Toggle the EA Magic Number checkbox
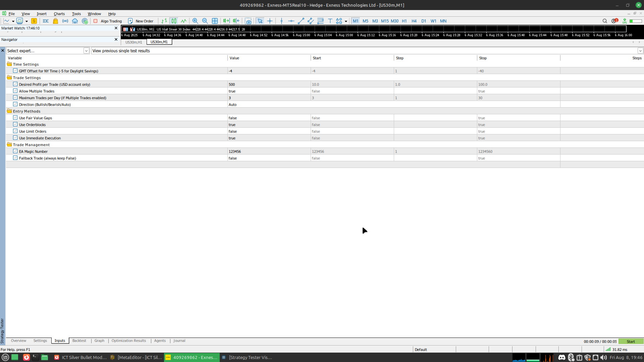Screen dimensions: 644x362 15,151
